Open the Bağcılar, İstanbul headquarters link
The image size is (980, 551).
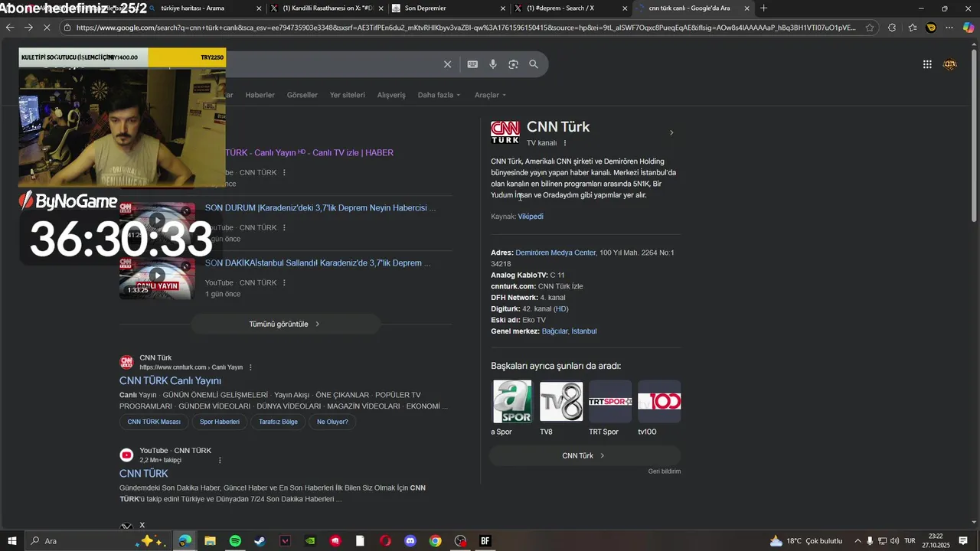coord(569,331)
